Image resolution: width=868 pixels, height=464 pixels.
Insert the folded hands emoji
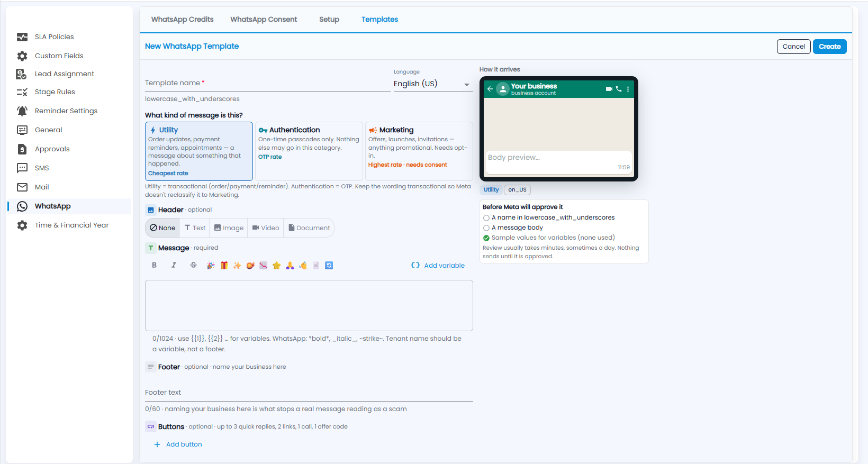[x=290, y=266]
